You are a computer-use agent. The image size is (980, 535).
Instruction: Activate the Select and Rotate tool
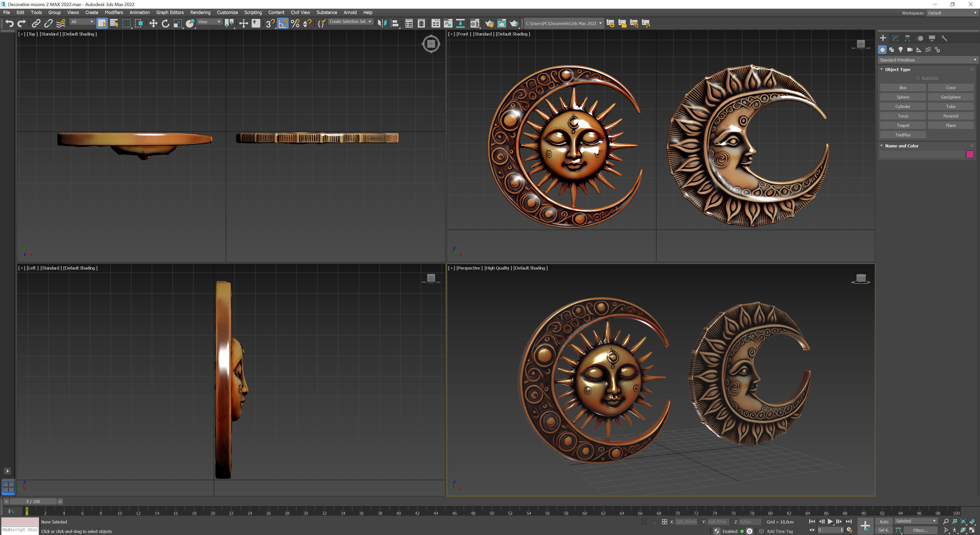165,24
